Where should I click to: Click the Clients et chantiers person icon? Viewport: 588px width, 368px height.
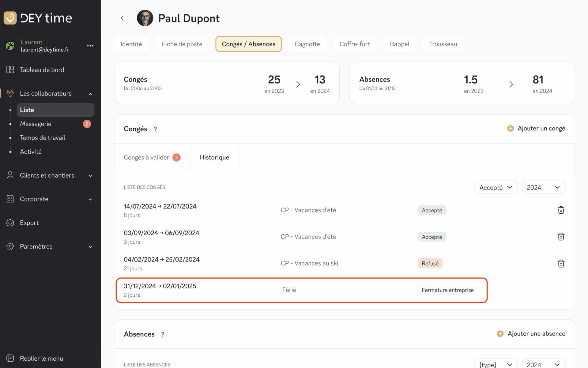click(x=10, y=175)
